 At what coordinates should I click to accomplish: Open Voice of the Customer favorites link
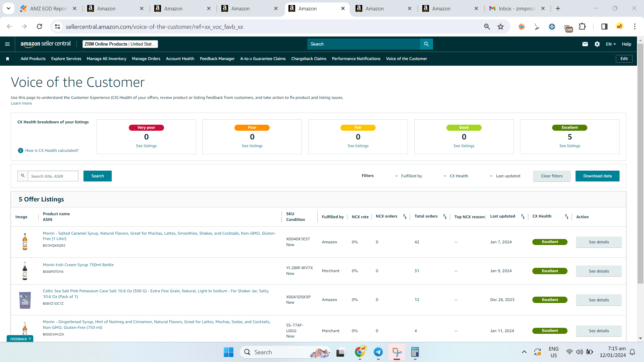tap(407, 59)
